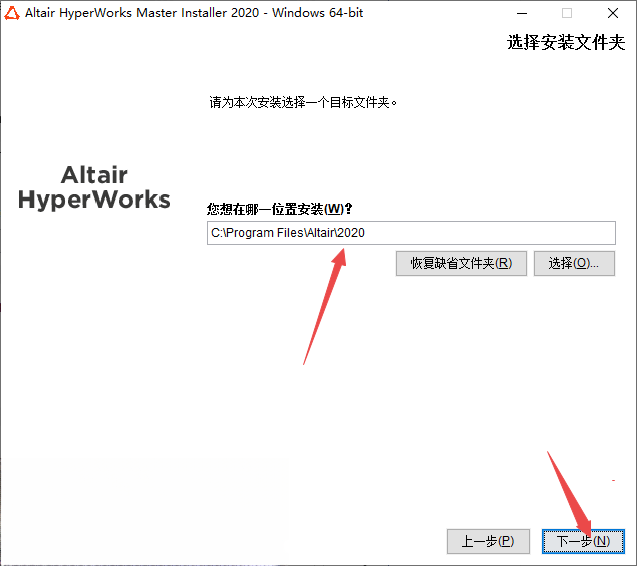
Task: Click the 请为本次安装选择一个目标文件夹 instruction text
Action: [x=303, y=102]
